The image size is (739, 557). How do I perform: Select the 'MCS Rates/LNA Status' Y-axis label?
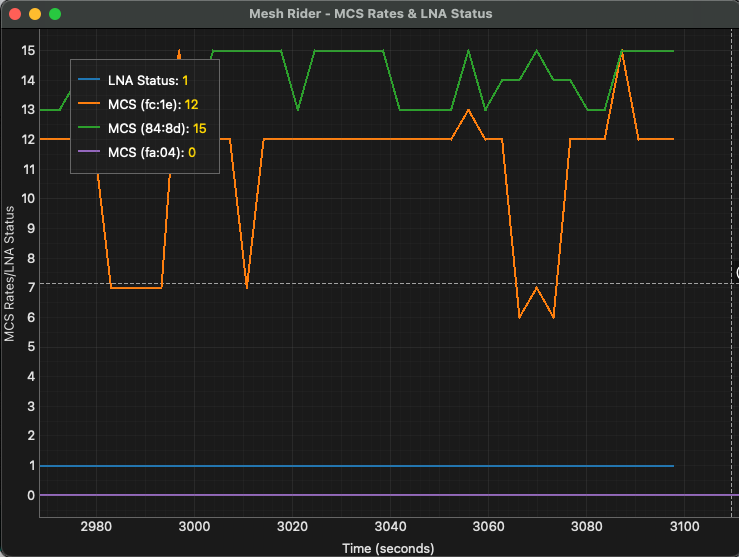click(x=10, y=274)
